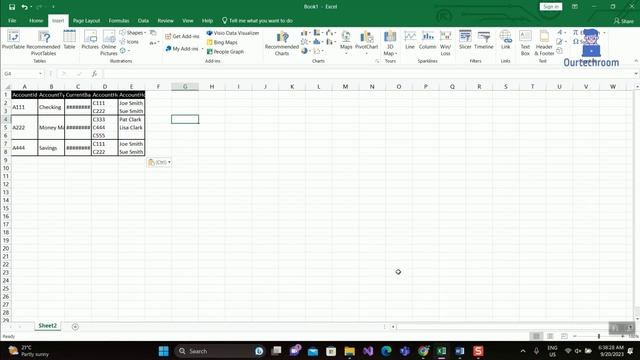This screenshot has height=360, width=640.
Task: Open the Help tab
Action: pyautogui.click(x=207, y=20)
